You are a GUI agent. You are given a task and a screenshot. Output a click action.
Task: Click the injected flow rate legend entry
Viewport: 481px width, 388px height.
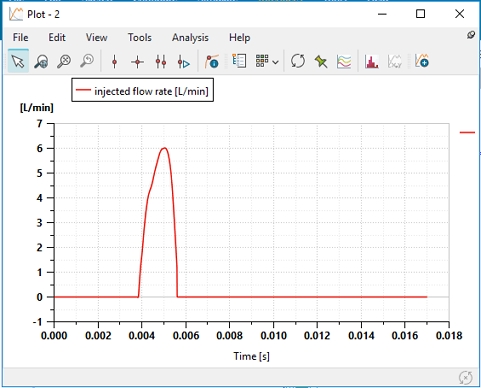click(x=143, y=90)
